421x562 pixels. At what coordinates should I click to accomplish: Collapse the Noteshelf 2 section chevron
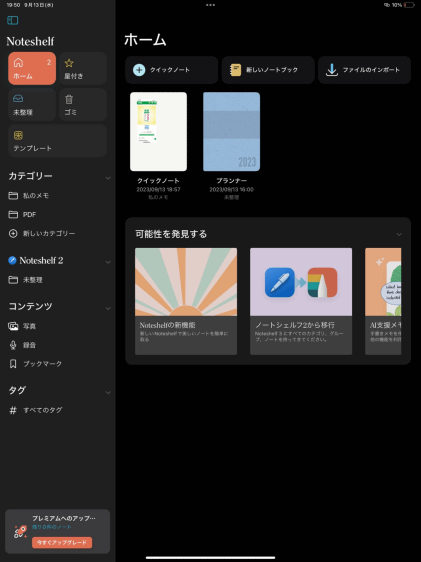point(108,262)
